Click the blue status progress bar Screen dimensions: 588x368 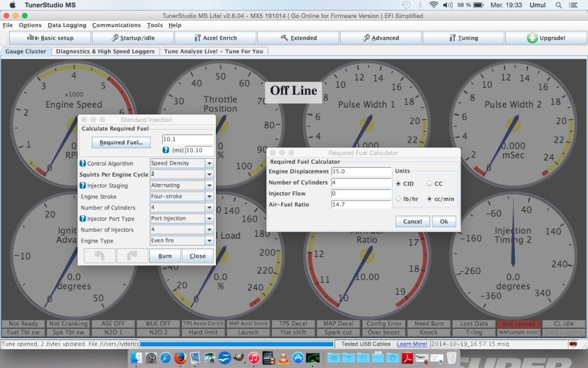236,344
